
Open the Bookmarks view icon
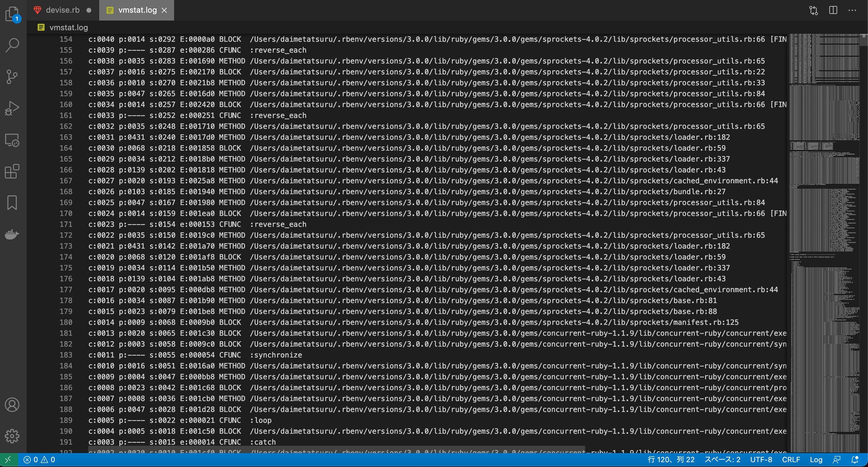click(x=12, y=203)
